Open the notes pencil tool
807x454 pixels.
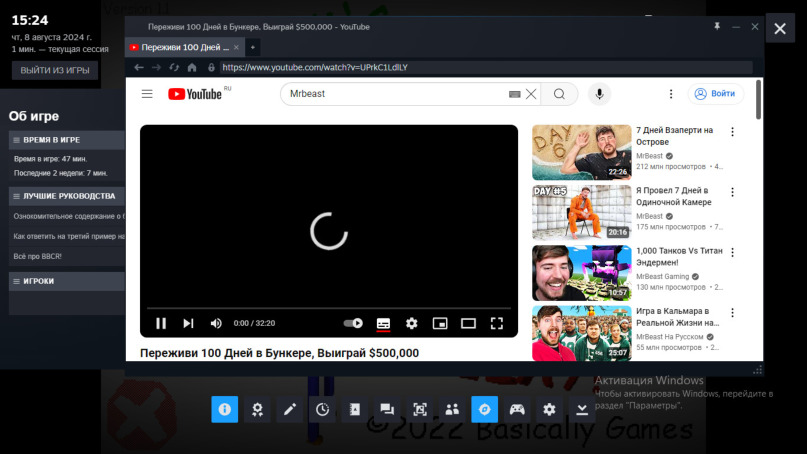pos(290,409)
